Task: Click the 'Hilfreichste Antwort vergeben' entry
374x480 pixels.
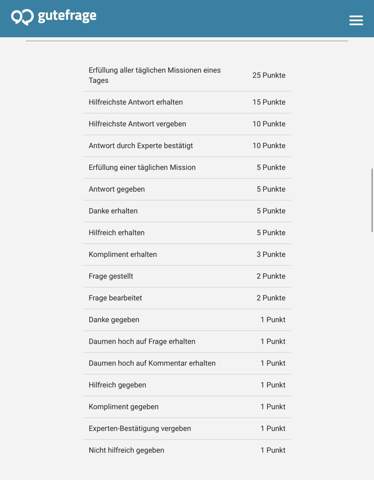Action: [x=187, y=124]
